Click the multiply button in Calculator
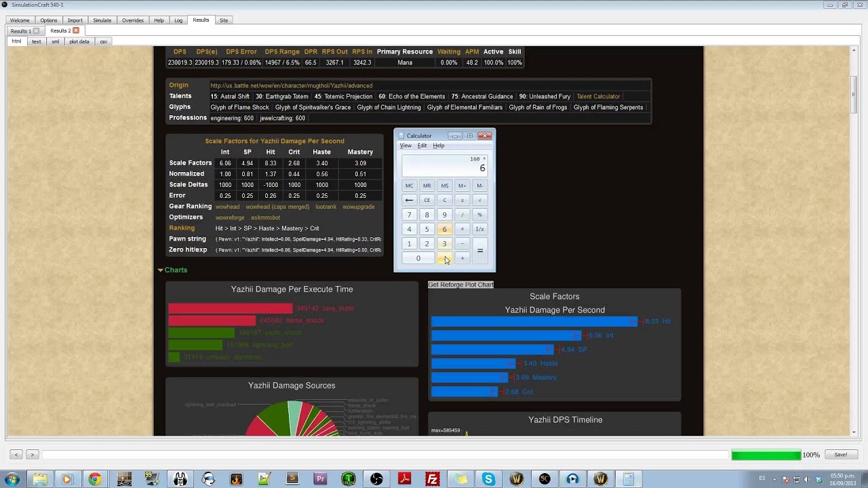This screenshot has height=488, width=868. [x=462, y=229]
